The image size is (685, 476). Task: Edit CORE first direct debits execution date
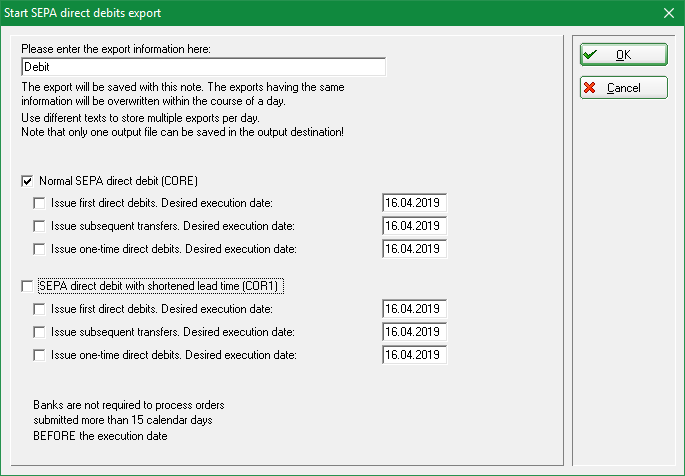[414, 203]
